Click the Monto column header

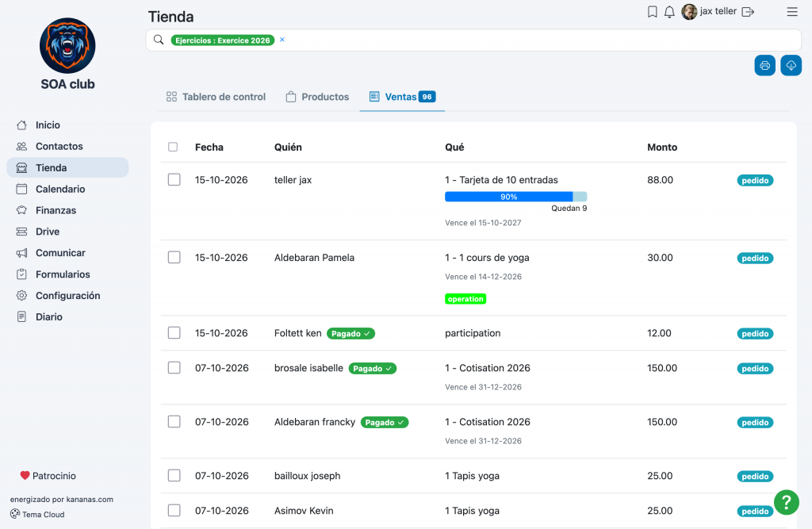[662, 148]
